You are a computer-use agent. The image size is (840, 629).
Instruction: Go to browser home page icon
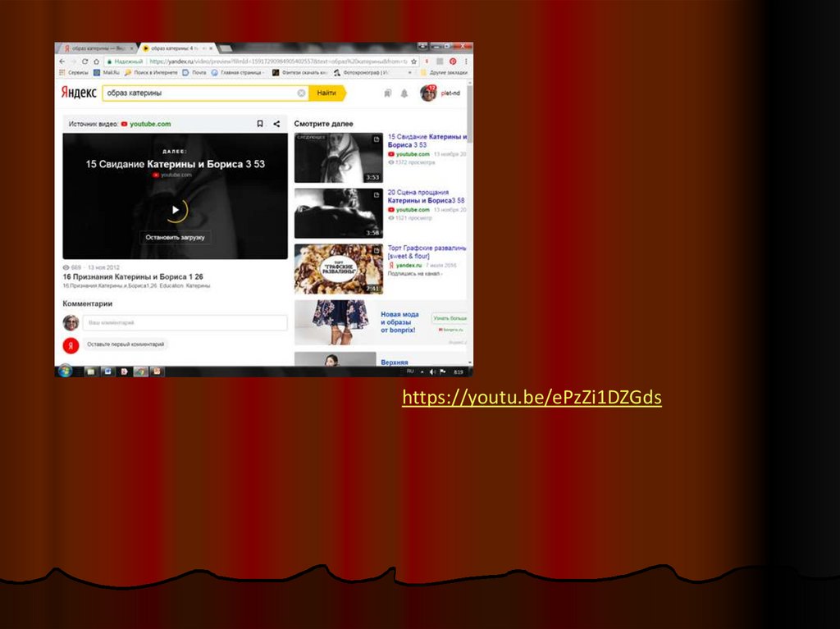tap(97, 62)
